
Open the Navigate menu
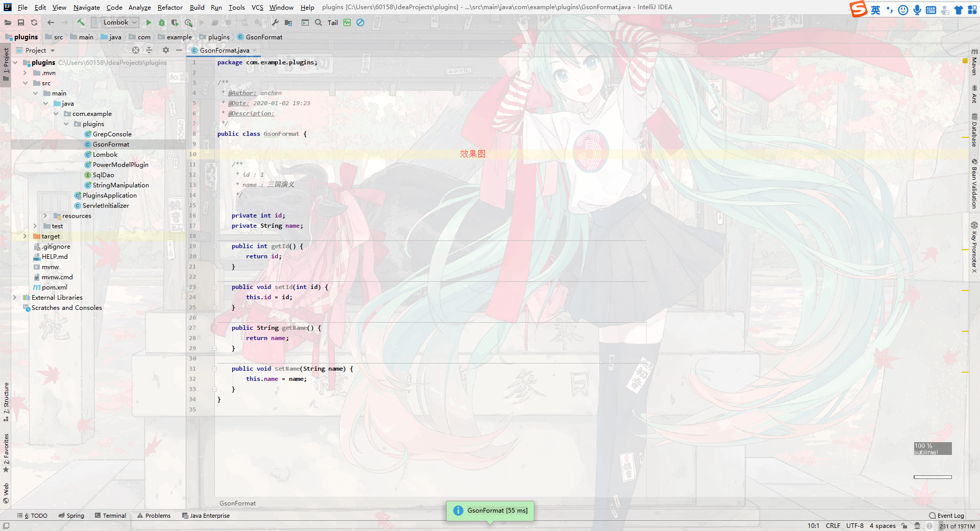(86, 7)
